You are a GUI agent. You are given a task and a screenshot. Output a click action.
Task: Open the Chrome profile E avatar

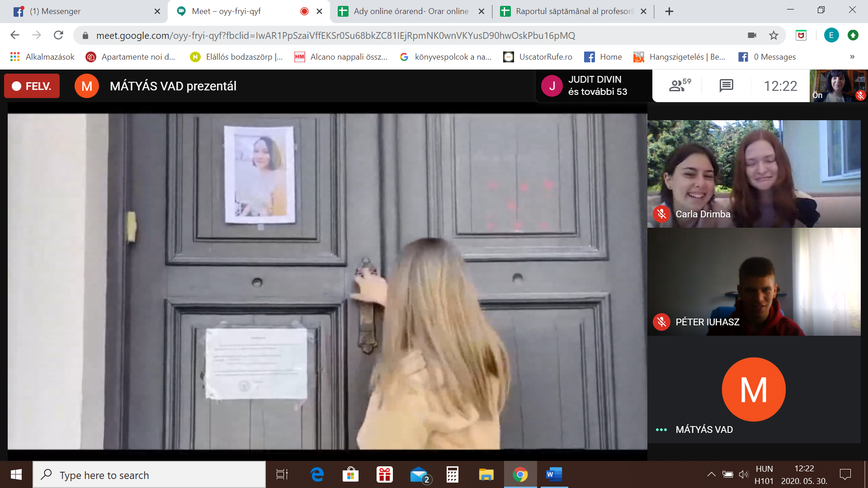click(x=831, y=35)
